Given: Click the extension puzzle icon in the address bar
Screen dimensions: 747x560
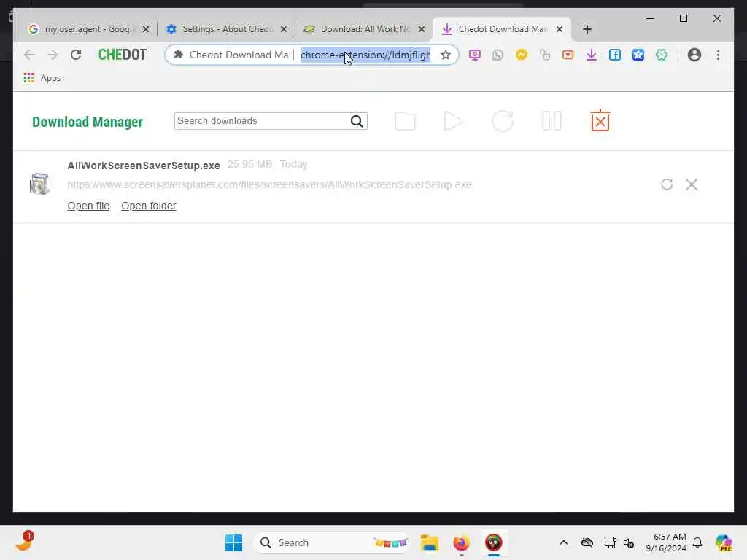Looking at the screenshot, I should click(x=179, y=55).
